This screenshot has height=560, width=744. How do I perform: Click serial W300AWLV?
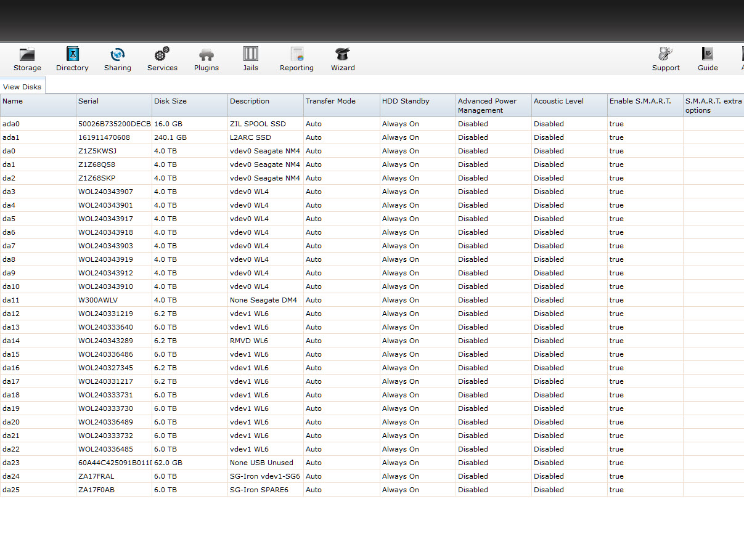click(x=98, y=300)
